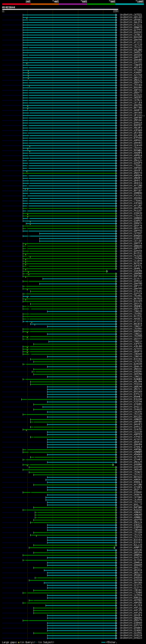Viewport: 146px width, 644px height.
Task: Open hit UniRef100_C6TDZ1
Action: (x=131, y=15)
